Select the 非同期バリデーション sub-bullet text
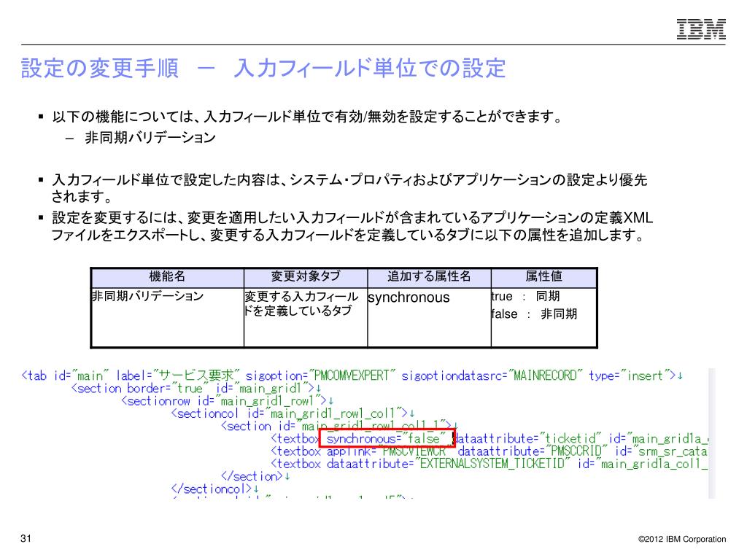Image resolution: width=747 pixels, height=560 pixels. point(150,138)
